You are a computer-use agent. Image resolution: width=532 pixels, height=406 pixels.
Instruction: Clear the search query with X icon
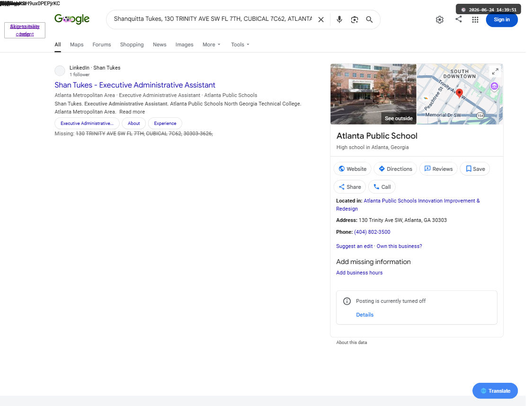[x=320, y=20]
